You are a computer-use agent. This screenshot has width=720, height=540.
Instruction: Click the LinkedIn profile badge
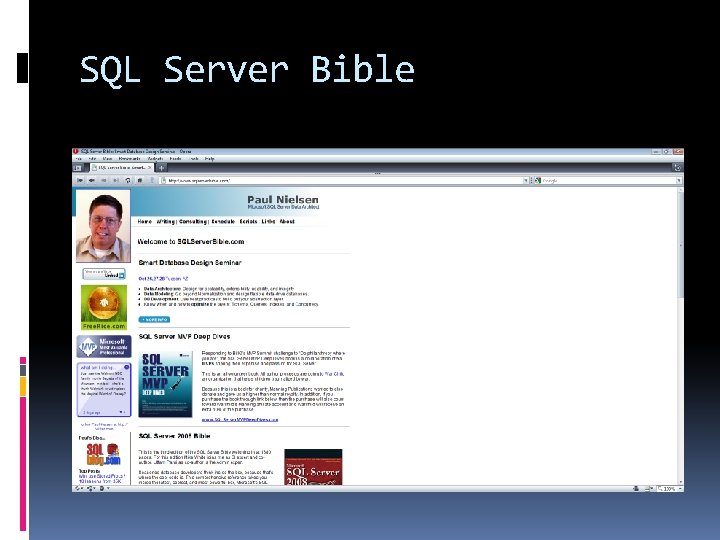pyautogui.click(x=104, y=274)
